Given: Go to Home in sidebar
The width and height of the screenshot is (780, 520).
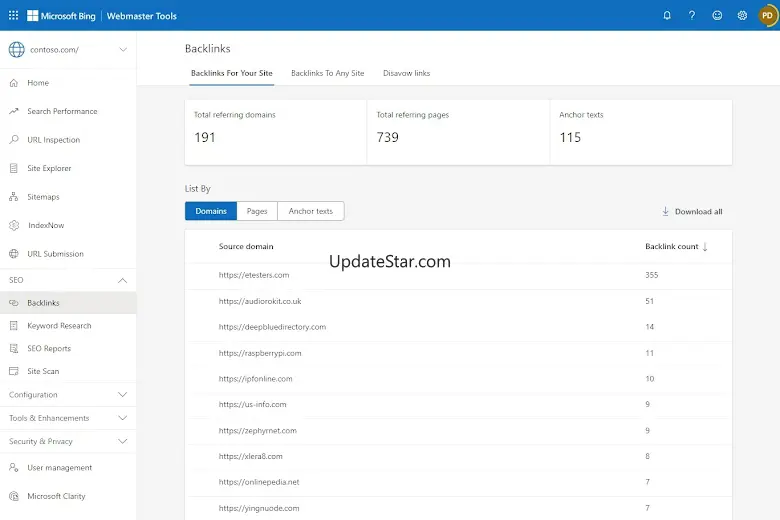Looking at the screenshot, I should coord(38,83).
